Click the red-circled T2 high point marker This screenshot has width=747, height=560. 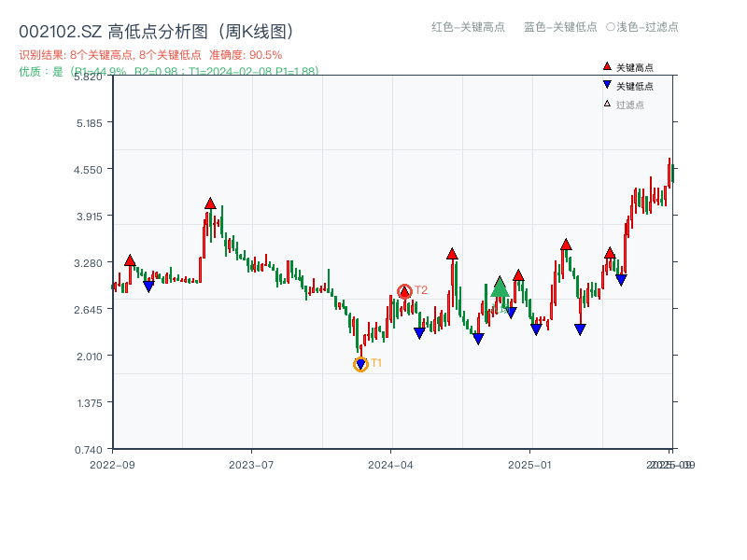404,291
